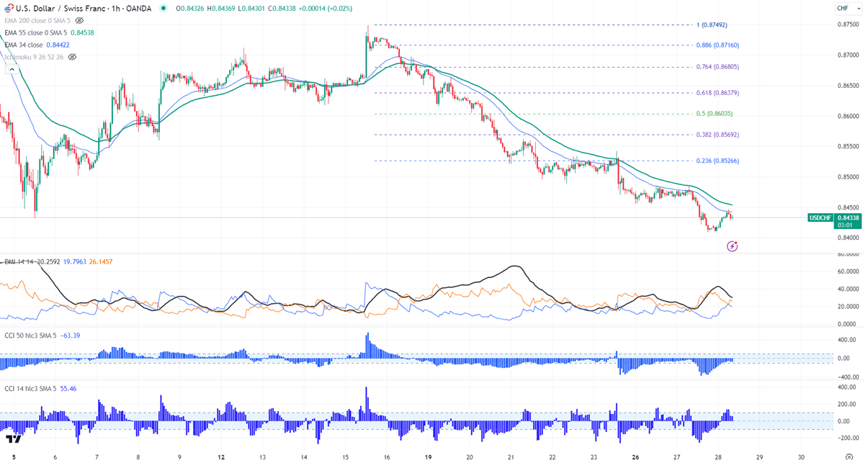Select the Fibonacci 0.382 (0.85692) level label
This screenshot has width=868, height=460.
[x=718, y=135]
